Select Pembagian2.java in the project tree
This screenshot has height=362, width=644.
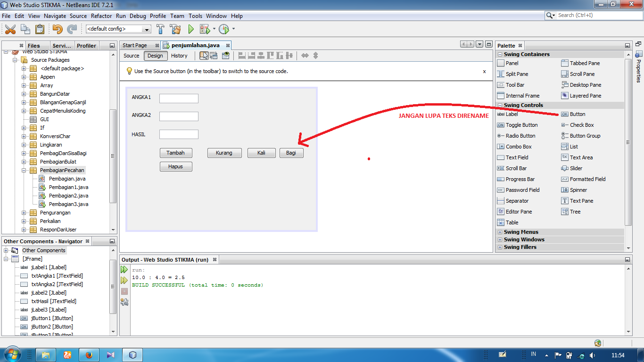(68, 196)
